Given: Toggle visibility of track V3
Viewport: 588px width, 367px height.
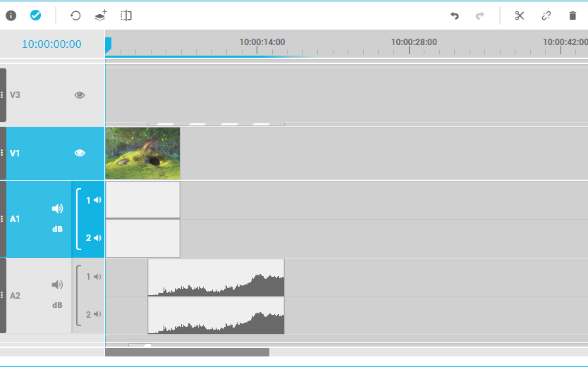Looking at the screenshot, I should pos(80,95).
